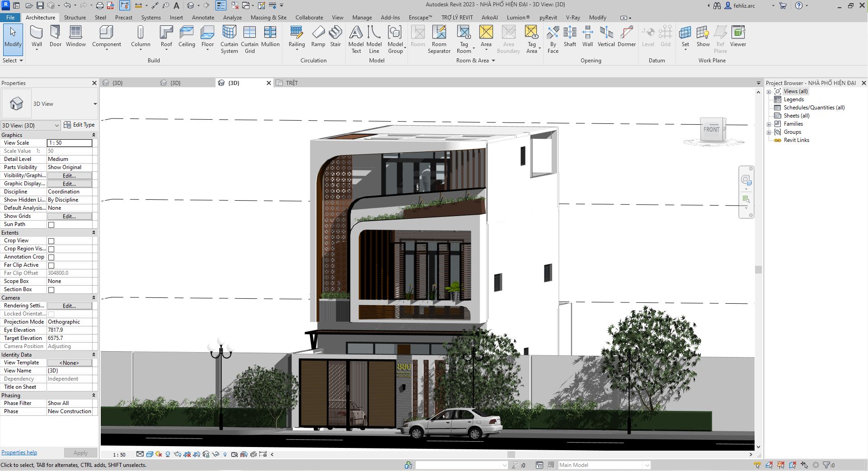This screenshot has width=868, height=471.
Task: Select the Shaft opening tool
Action: (x=570, y=33)
